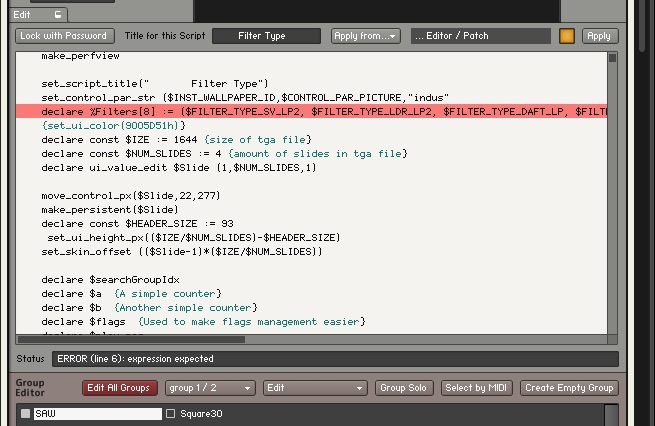Screen dimensions: 655x426
Task: Toggle the checkbox beside the SAW group
Action: pyautogui.click(x=25, y=413)
